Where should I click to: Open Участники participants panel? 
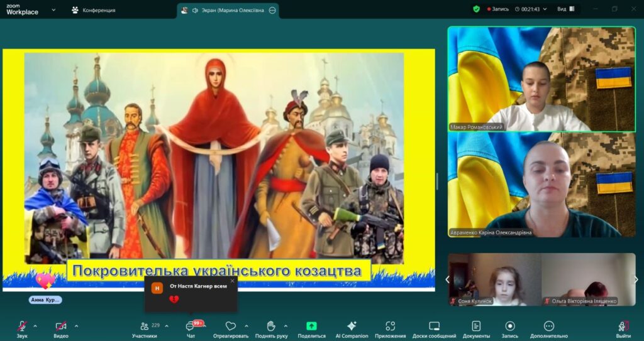(145, 328)
